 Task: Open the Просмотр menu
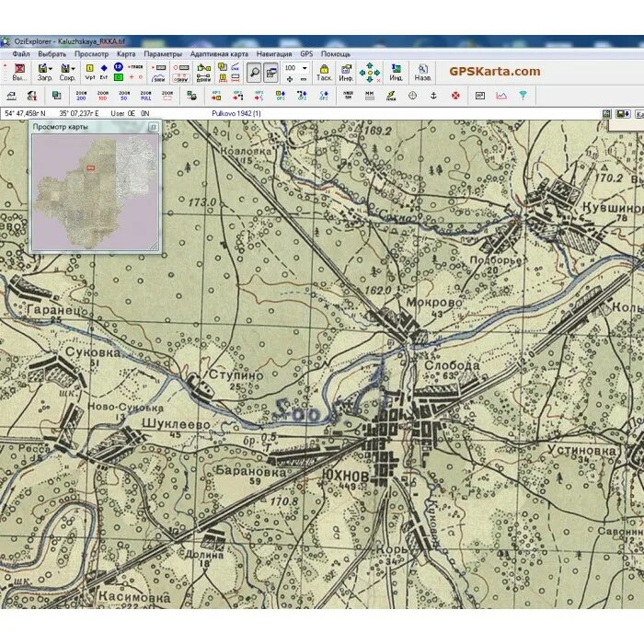coord(92,53)
